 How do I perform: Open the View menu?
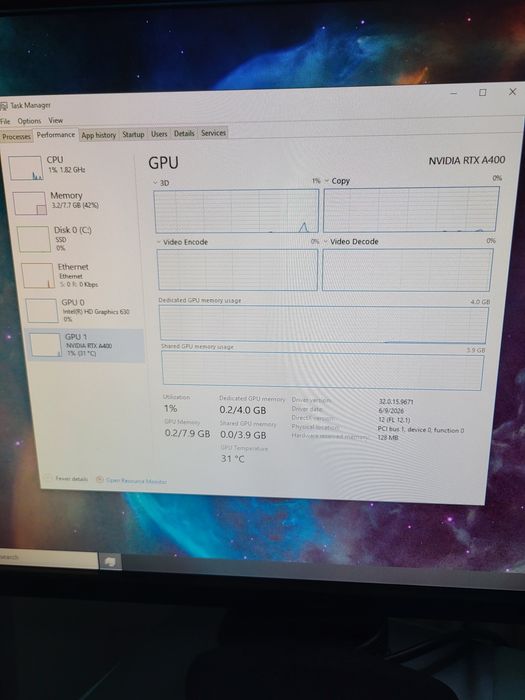pos(55,121)
